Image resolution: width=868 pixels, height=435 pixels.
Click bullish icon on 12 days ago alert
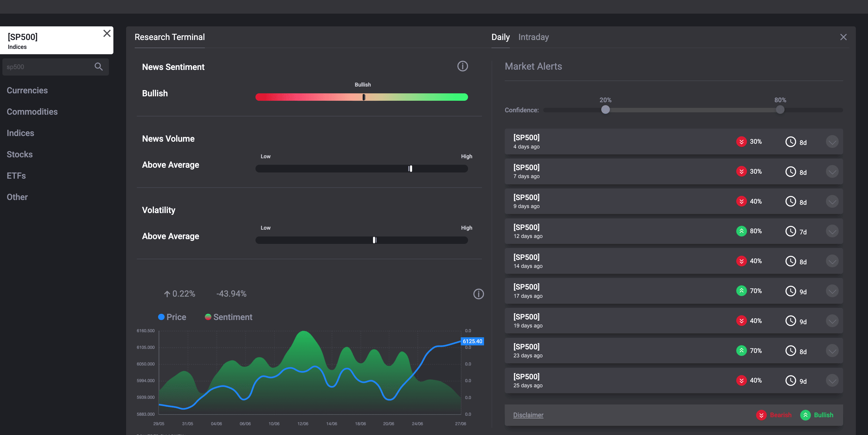tap(741, 231)
